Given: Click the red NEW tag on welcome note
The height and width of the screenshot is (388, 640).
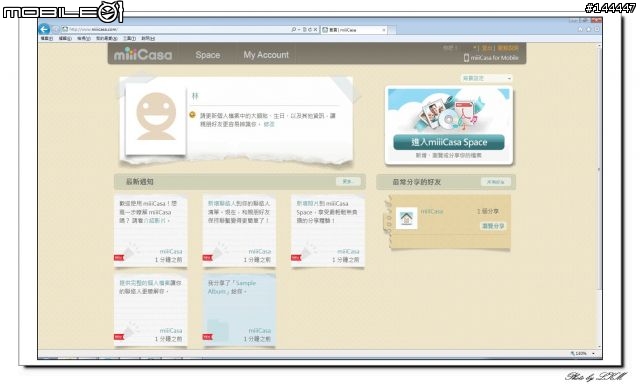Looking at the screenshot, I should click(118, 258).
